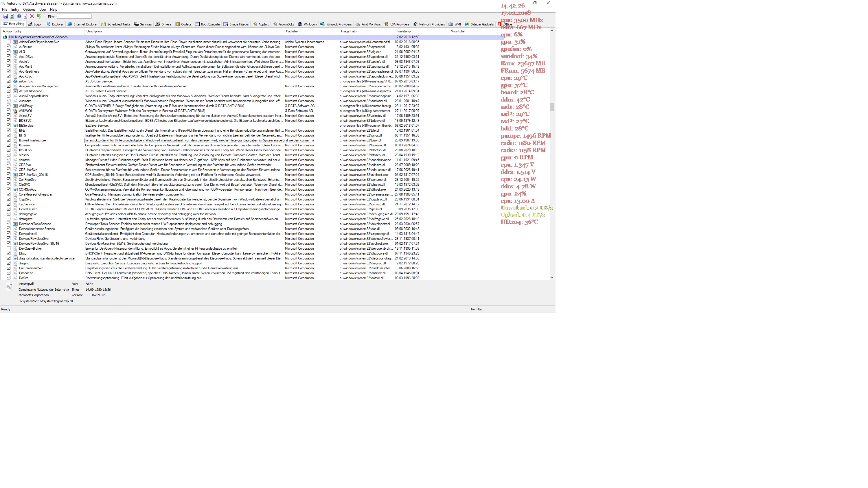This screenshot has width=868, height=488.
Task: Switch to the Drivers tab
Action: pyautogui.click(x=163, y=24)
